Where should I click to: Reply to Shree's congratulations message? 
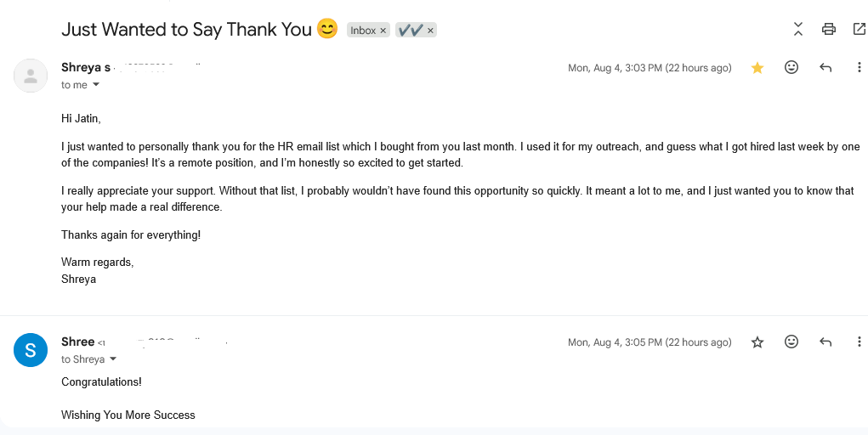click(825, 342)
